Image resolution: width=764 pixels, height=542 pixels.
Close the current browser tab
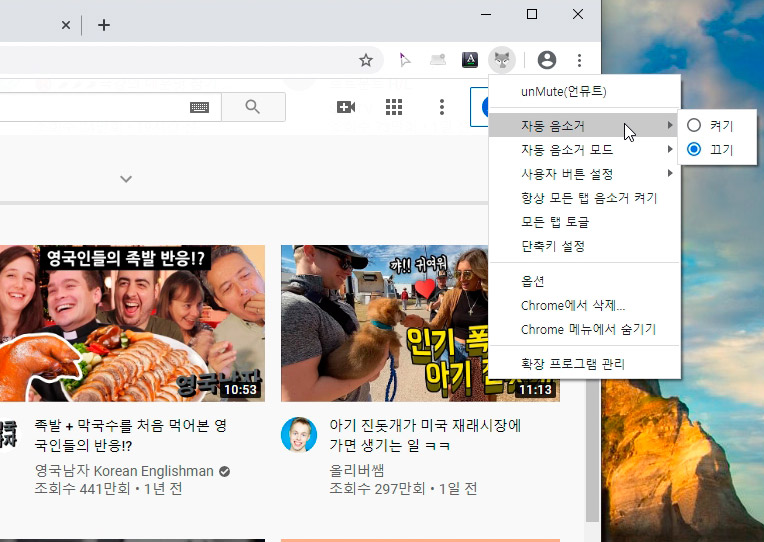(x=66, y=25)
